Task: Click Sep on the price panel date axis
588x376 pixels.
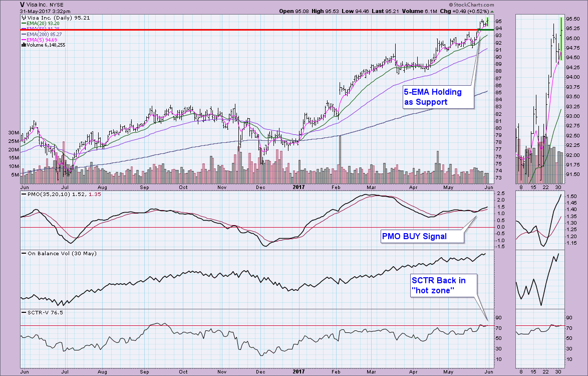Action: point(144,187)
